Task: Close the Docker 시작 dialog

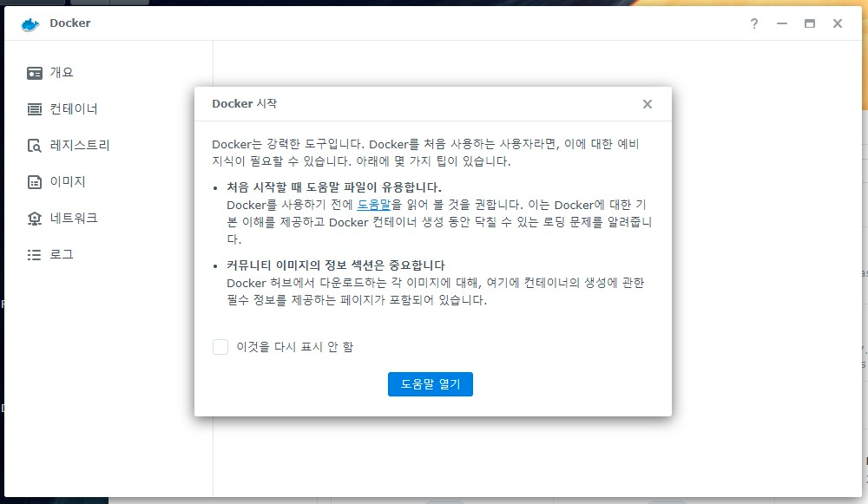Action: 648,104
